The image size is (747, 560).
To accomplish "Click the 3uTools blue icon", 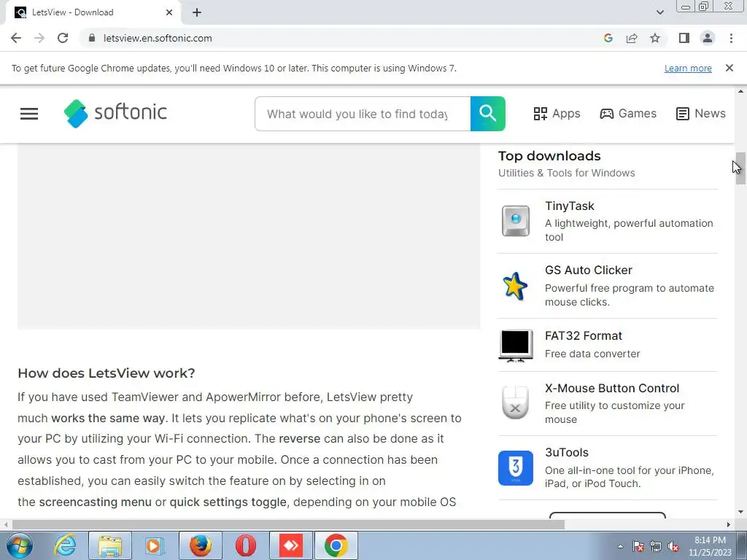I will click(516, 468).
